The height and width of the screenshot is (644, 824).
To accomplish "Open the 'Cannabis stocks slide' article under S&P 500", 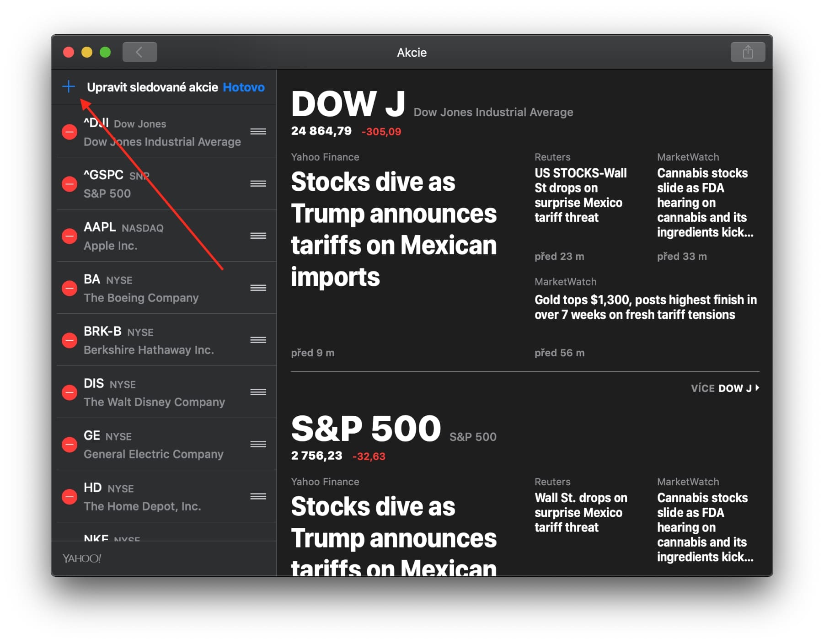I will click(x=705, y=527).
